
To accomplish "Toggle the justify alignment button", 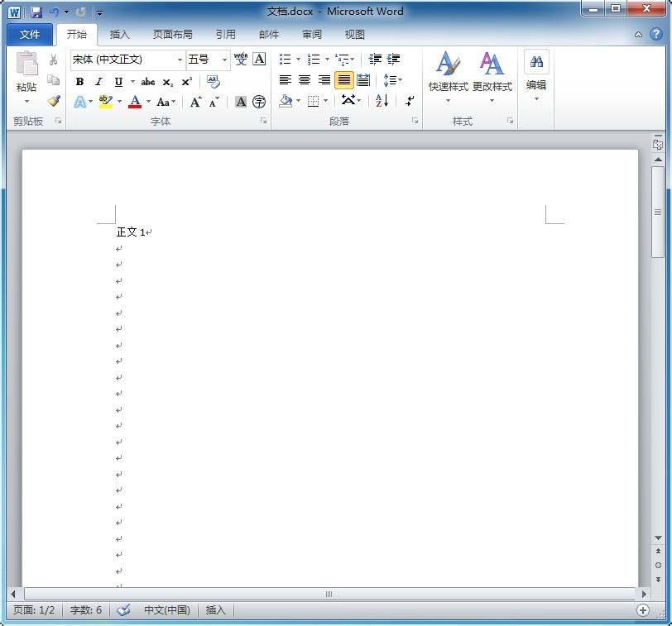I will (343, 80).
